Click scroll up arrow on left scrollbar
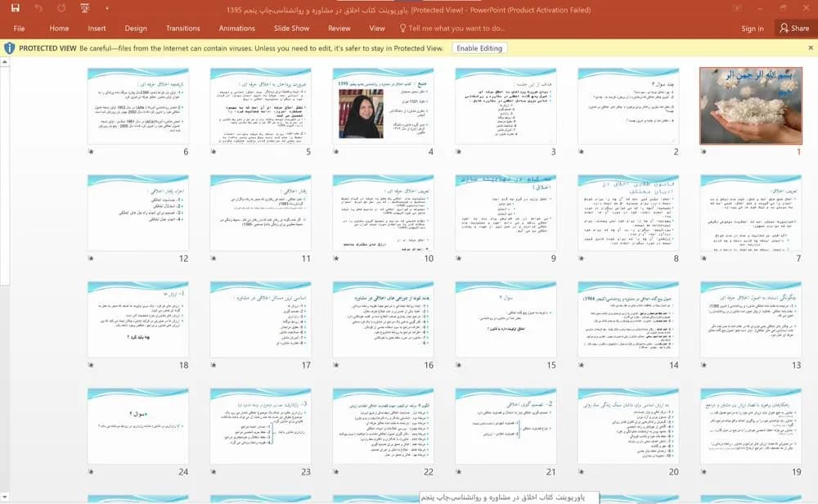The image size is (818, 504). tap(5, 61)
